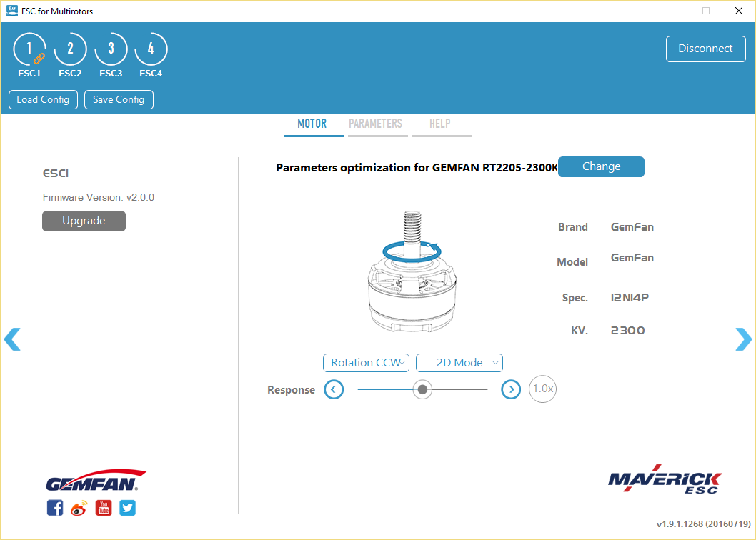Click the KV value 2300
The height and width of the screenshot is (540, 756).
[628, 330]
